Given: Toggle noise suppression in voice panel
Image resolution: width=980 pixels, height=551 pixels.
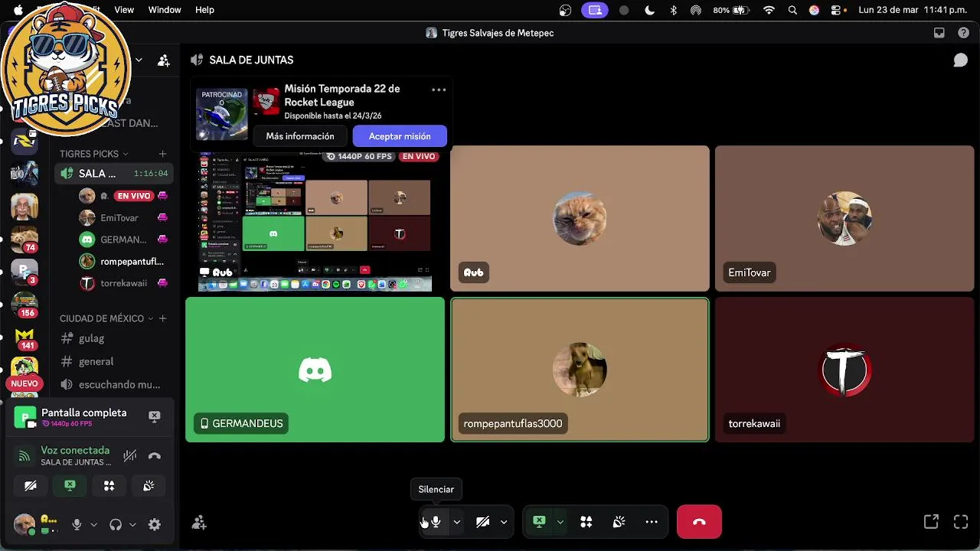Looking at the screenshot, I should [x=130, y=456].
